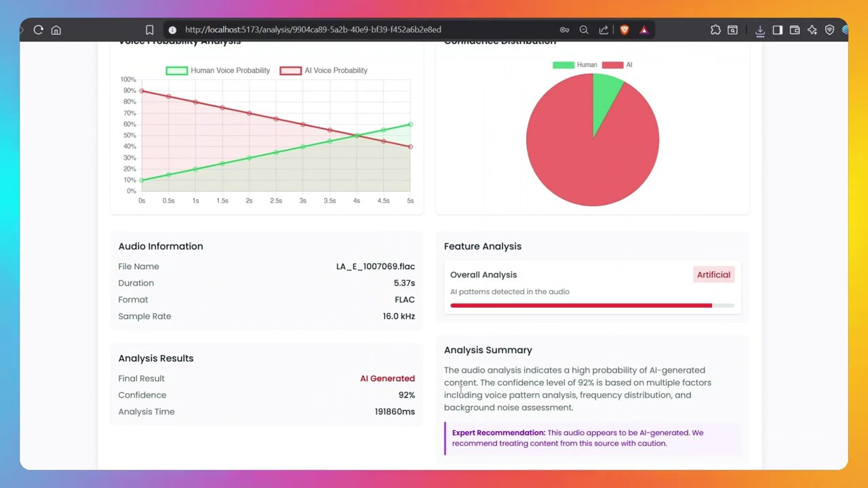View site information icon in address bar
Viewport: 868px width, 488px height.
(172, 30)
